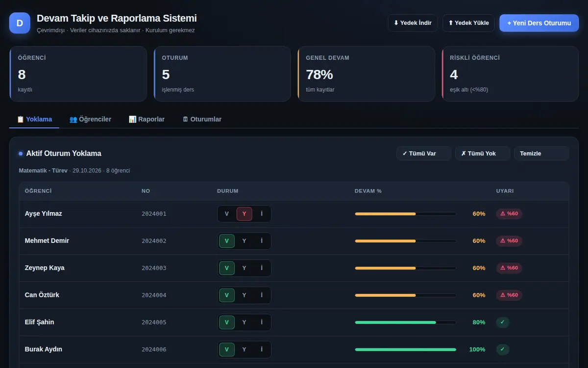Mark Can Öztürk as absent (Y)
Viewport: 588px width, 368px height.
[245, 295]
